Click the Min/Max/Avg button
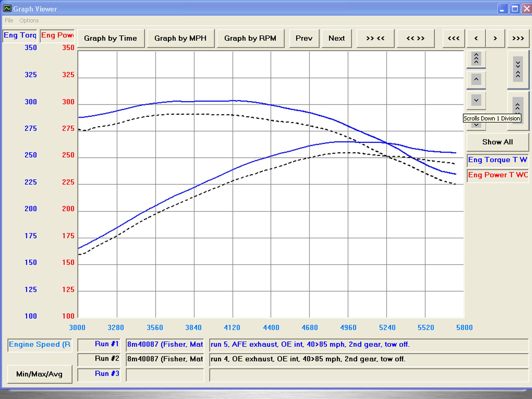The height and width of the screenshot is (399, 532). pyautogui.click(x=40, y=374)
